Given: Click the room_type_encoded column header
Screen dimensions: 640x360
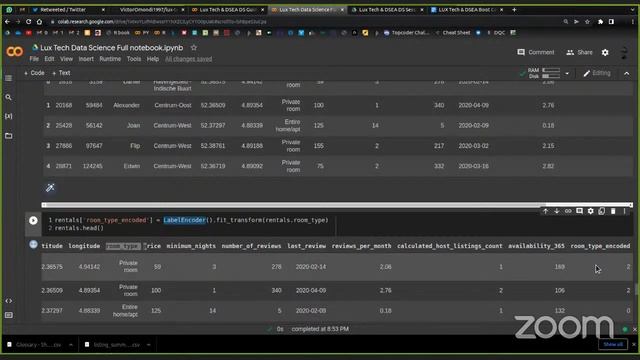Looking at the screenshot, I should tap(600, 246).
